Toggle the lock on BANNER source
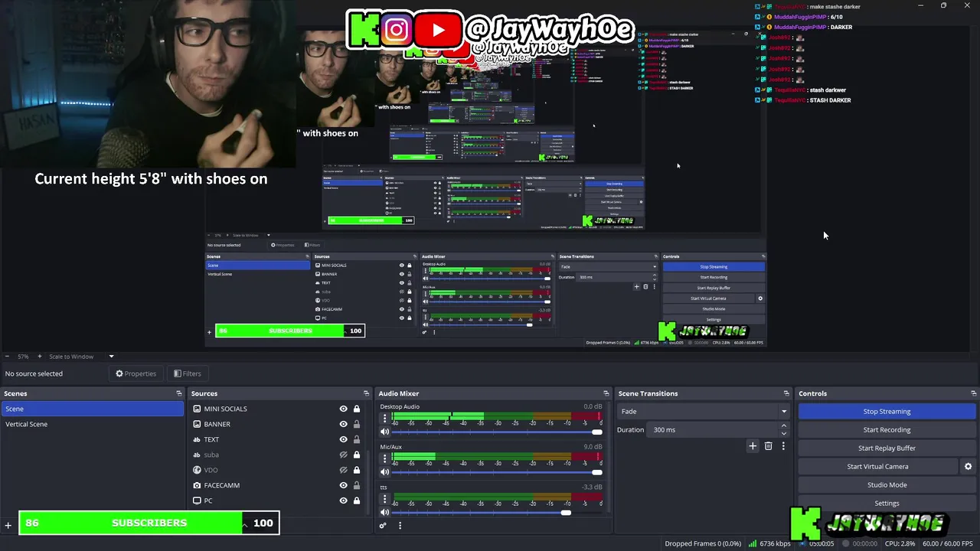Screen dimensions: 980x551 (x=356, y=424)
